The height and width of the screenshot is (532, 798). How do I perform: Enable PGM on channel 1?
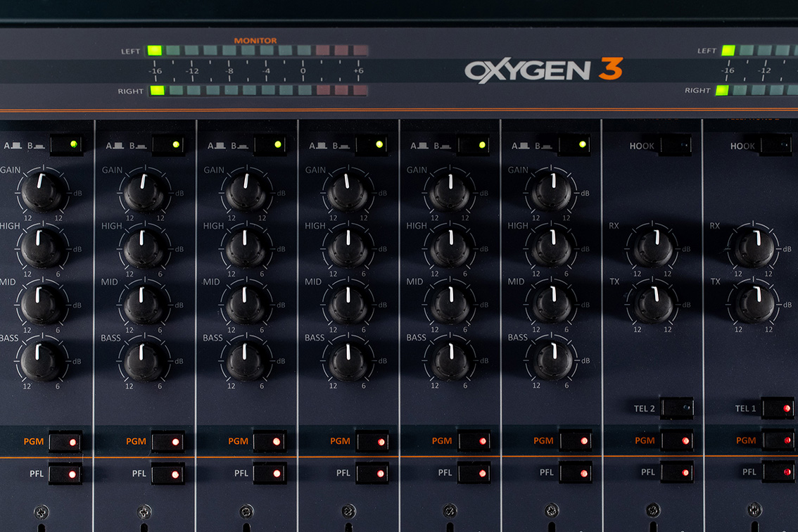pyautogui.click(x=67, y=441)
